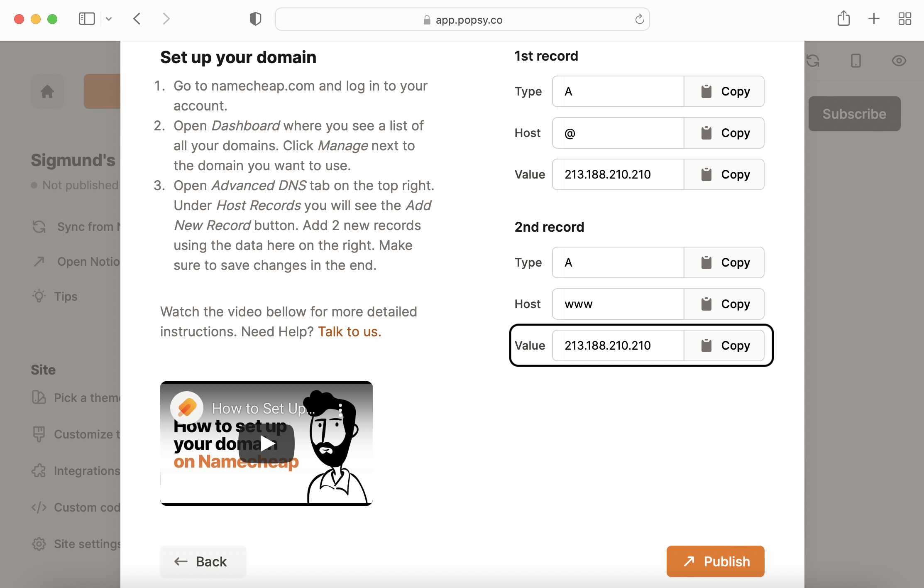The height and width of the screenshot is (588, 924).
Task: Play the Namecheap domain setup video
Action: coord(266,443)
